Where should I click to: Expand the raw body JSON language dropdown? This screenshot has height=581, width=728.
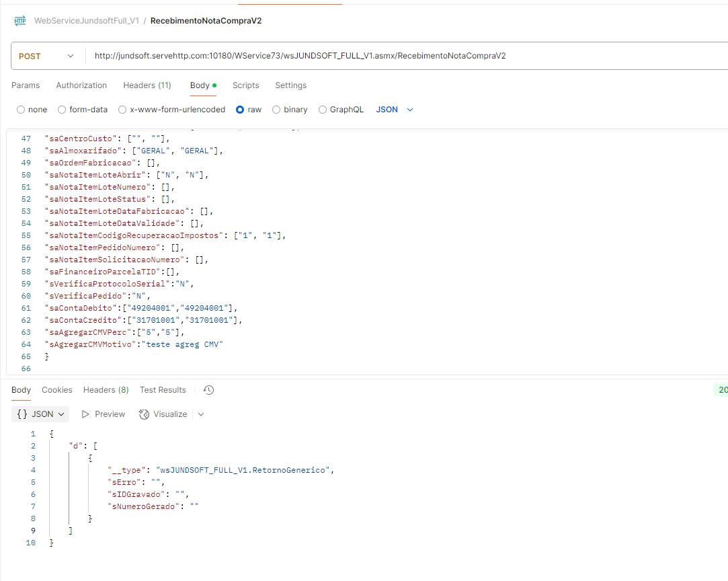pyautogui.click(x=395, y=110)
